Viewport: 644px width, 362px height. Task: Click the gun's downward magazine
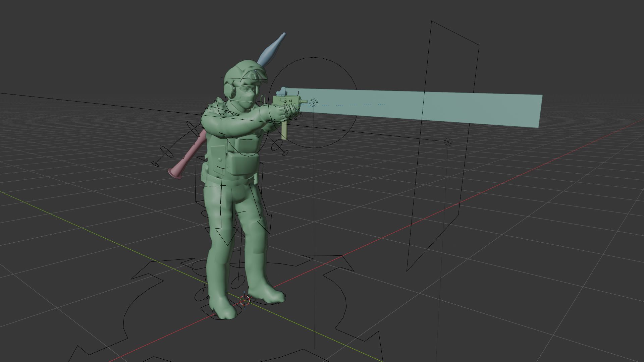(284, 130)
